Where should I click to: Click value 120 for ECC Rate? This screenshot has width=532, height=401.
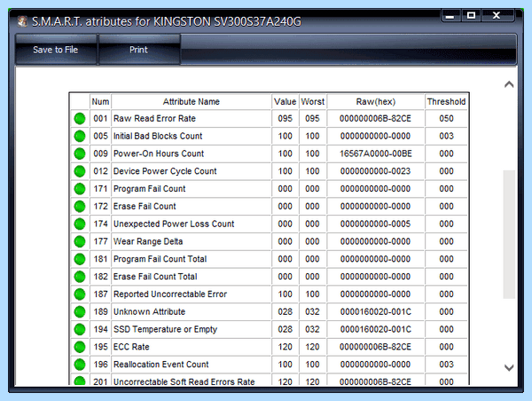click(285, 347)
